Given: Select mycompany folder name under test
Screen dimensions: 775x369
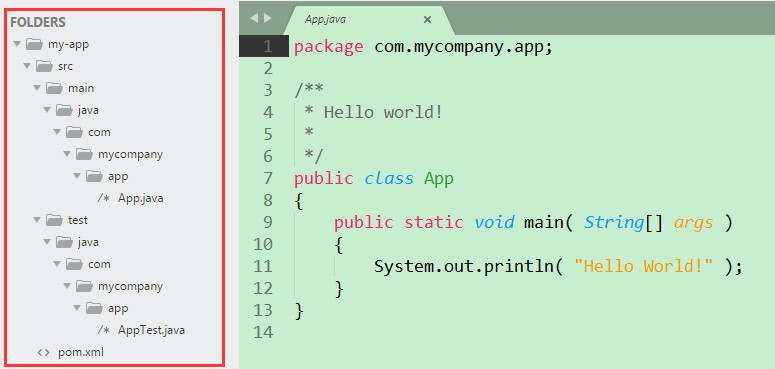Looking at the screenshot, I should pos(130,286).
